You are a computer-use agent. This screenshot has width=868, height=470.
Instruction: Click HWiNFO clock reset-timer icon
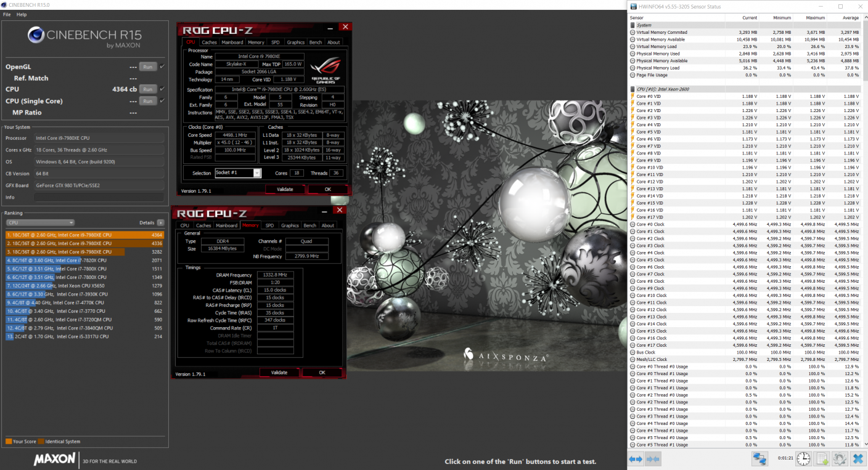803,459
